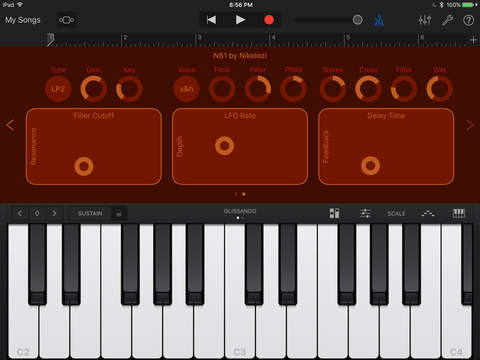This screenshot has height=360, width=480.
Task: Select the SCALE option
Action: click(396, 213)
